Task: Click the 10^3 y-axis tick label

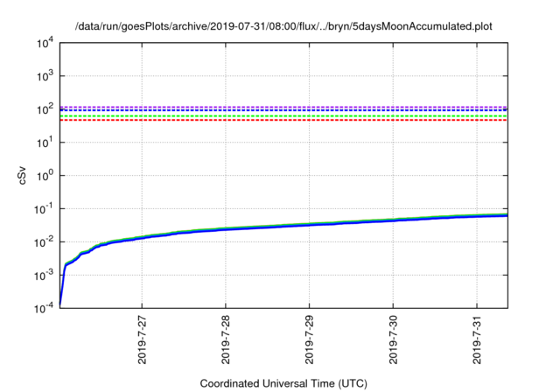Action: point(45,76)
